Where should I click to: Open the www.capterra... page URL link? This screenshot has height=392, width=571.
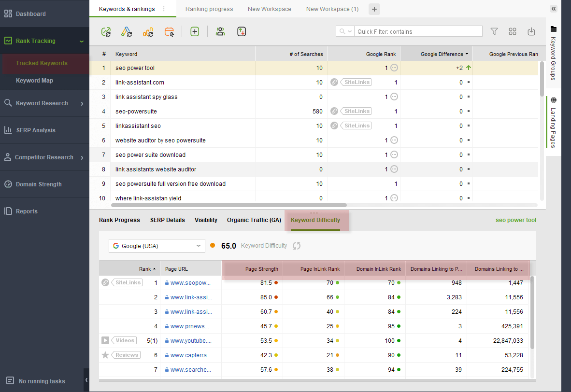point(191,355)
